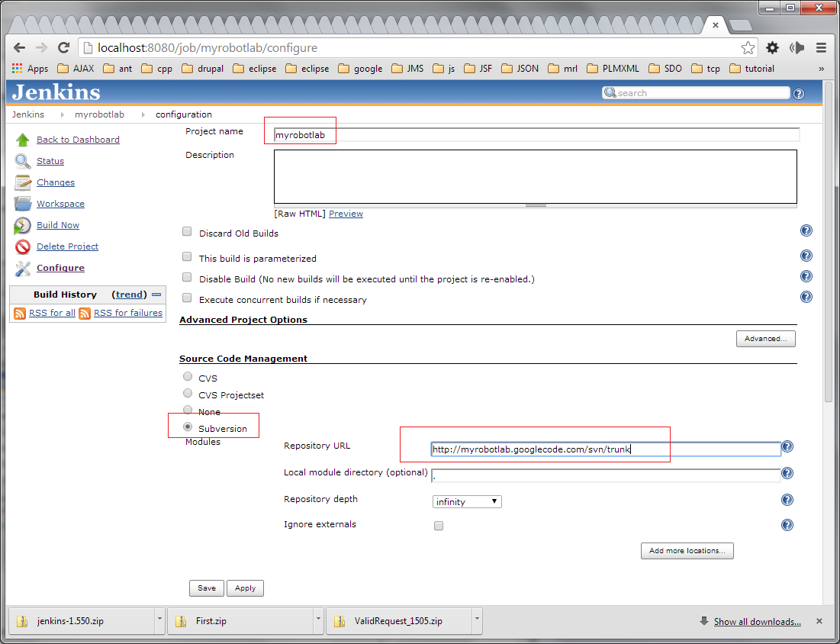The width and height of the screenshot is (840, 644).
Task: Click the Local module directory field
Action: [x=606, y=475]
